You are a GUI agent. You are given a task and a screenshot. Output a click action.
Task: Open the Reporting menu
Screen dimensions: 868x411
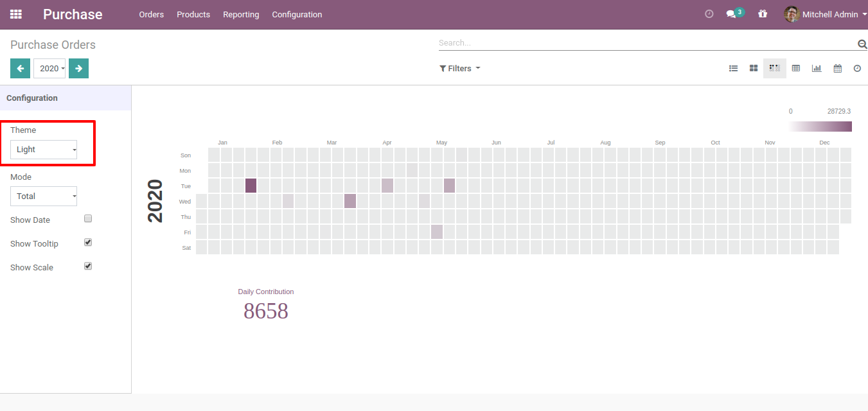241,14
